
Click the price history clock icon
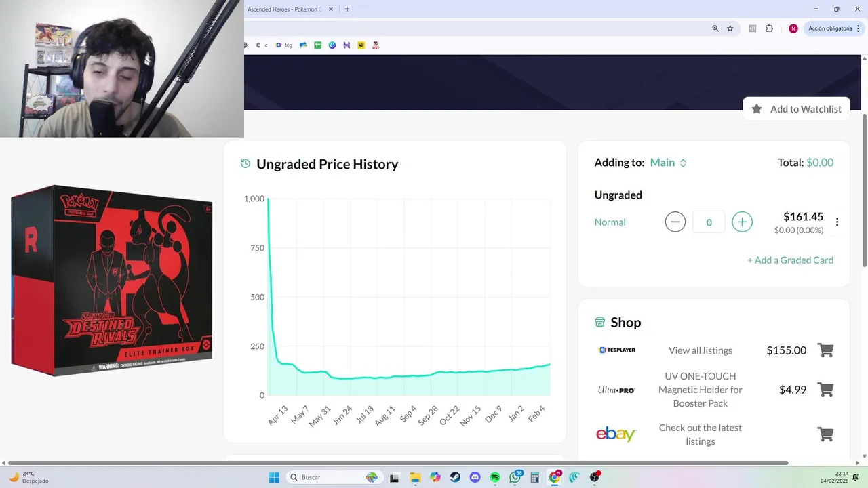[245, 164]
